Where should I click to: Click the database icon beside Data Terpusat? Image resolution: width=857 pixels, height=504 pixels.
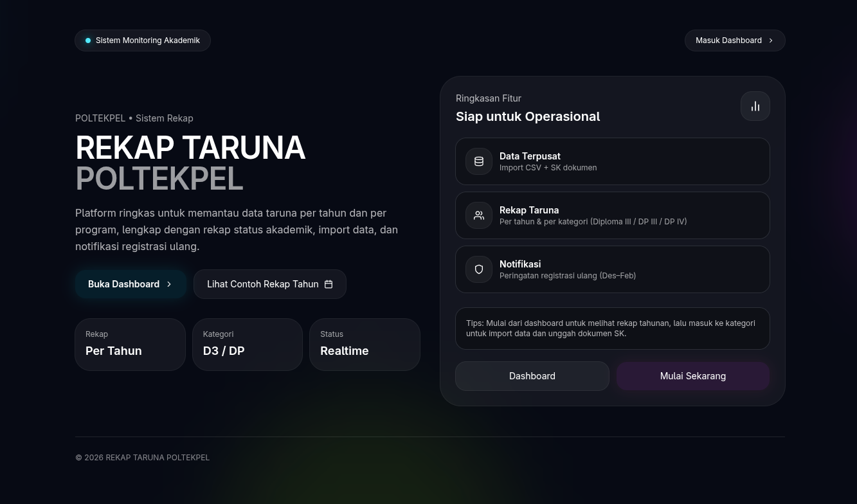pos(479,161)
